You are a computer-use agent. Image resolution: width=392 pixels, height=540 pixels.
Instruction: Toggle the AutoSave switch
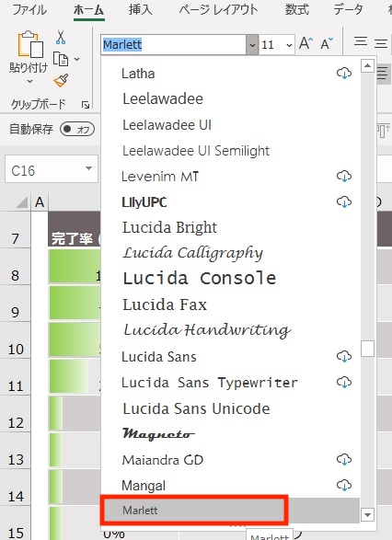(76, 129)
